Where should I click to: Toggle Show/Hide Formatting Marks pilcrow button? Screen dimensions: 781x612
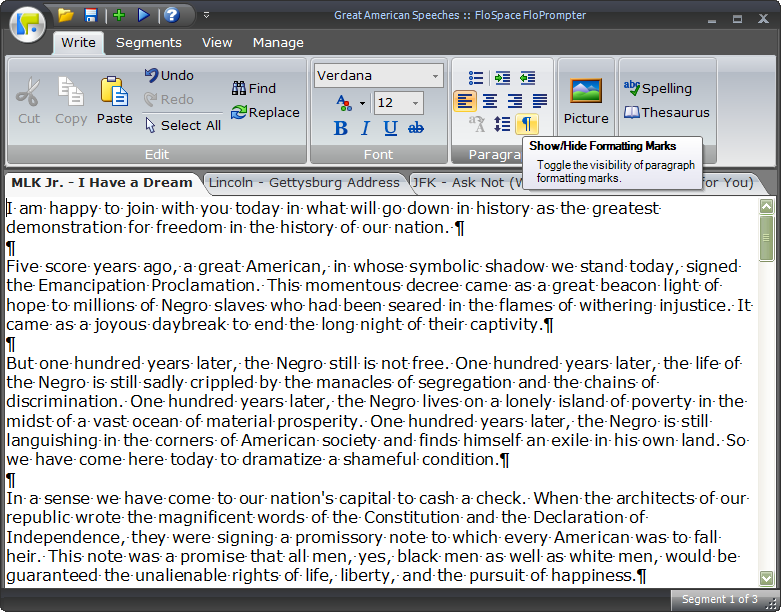click(x=527, y=124)
